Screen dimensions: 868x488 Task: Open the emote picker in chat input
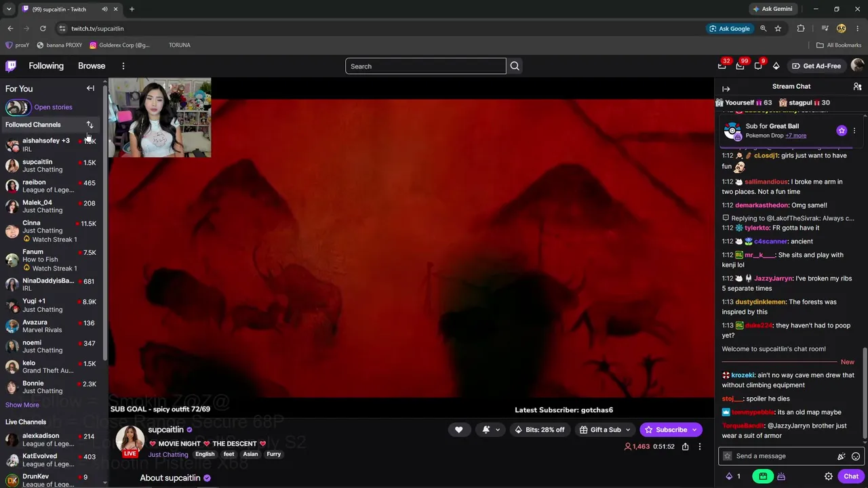856,456
